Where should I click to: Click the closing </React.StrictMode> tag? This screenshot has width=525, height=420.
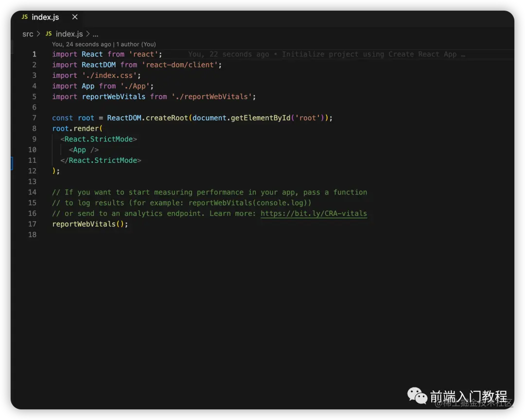tap(101, 160)
